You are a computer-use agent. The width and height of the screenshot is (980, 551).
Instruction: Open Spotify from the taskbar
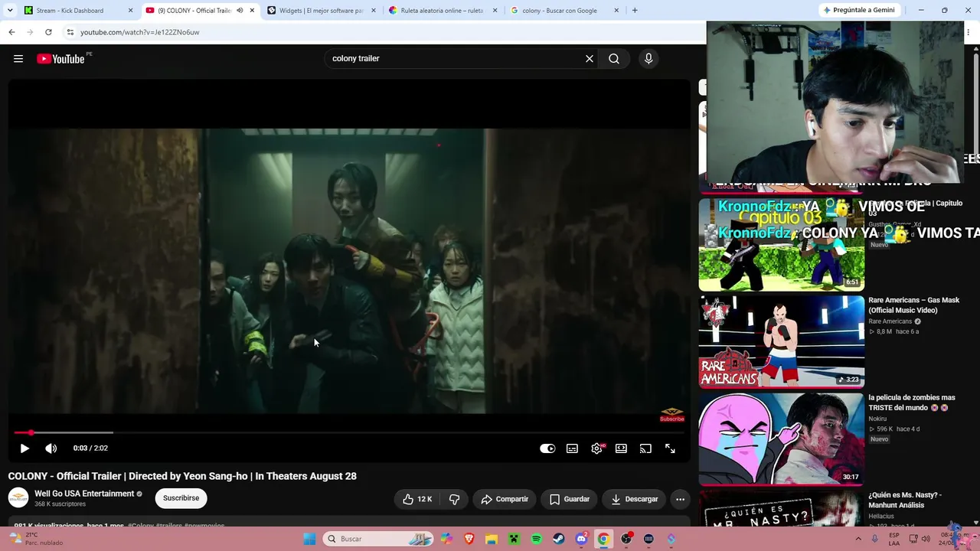tap(536, 540)
